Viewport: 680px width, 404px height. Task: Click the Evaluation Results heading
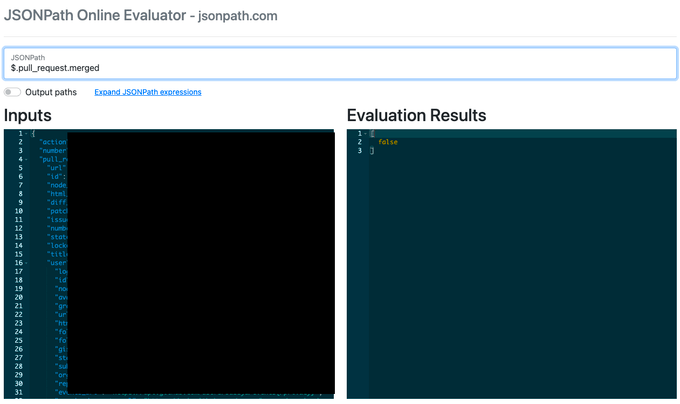pos(416,115)
